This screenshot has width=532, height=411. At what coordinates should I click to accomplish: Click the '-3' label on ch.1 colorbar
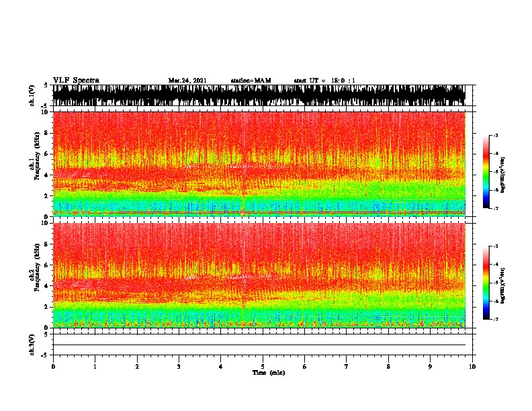tap(496, 136)
